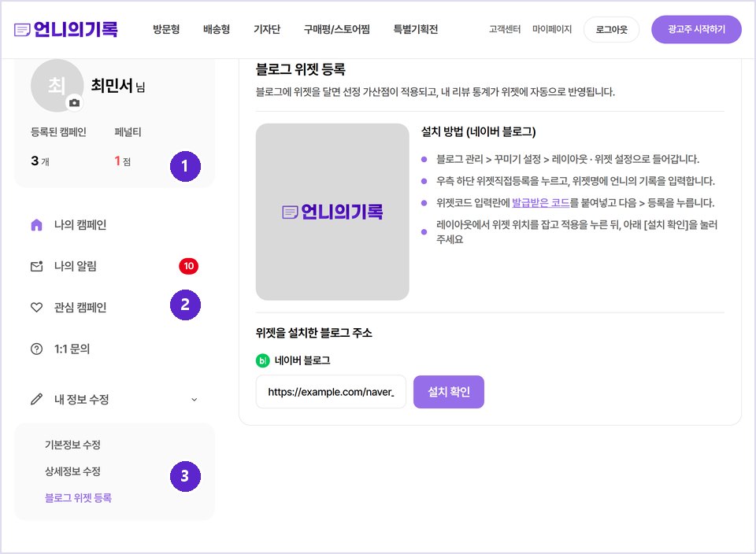This screenshot has height=554, width=756.
Task: Click the 페널티 score 1 점
Action: coord(123,161)
